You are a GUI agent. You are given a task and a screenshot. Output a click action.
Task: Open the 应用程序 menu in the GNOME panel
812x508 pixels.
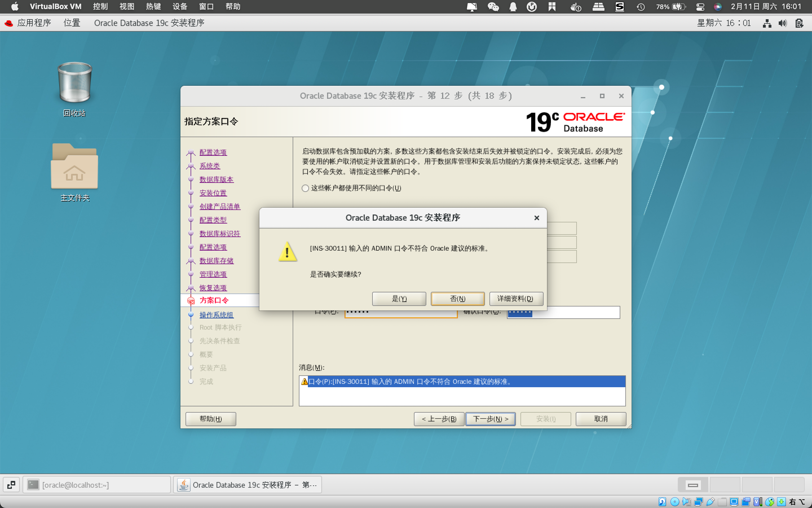click(34, 23)
